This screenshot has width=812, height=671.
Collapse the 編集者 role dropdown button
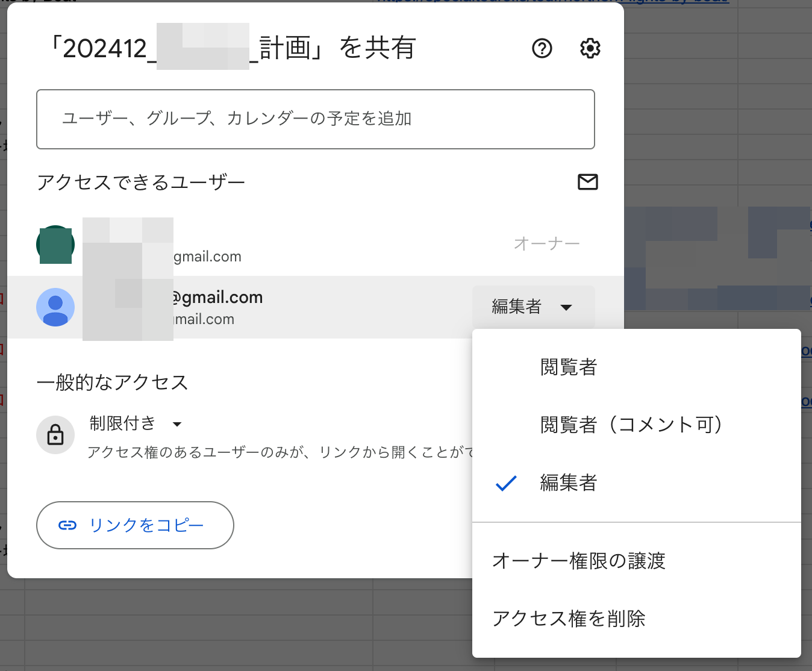pyautogui.click(x=532, y=307)
